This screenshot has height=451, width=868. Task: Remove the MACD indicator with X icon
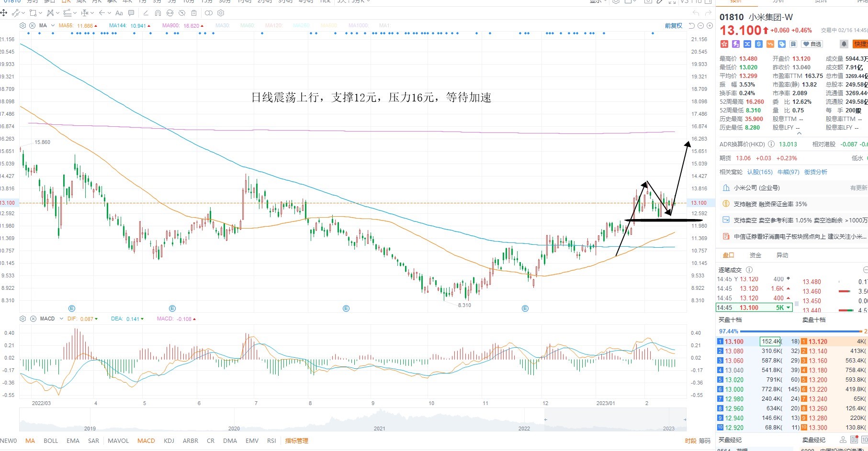33,319
